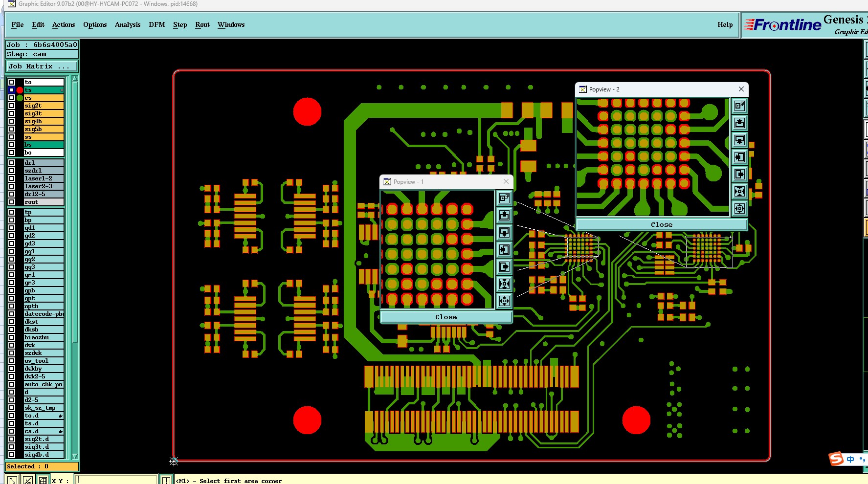Toggle the checkbox for layer uv_tool
Viewport: 868px width, 484px height.
coord(12,361)
